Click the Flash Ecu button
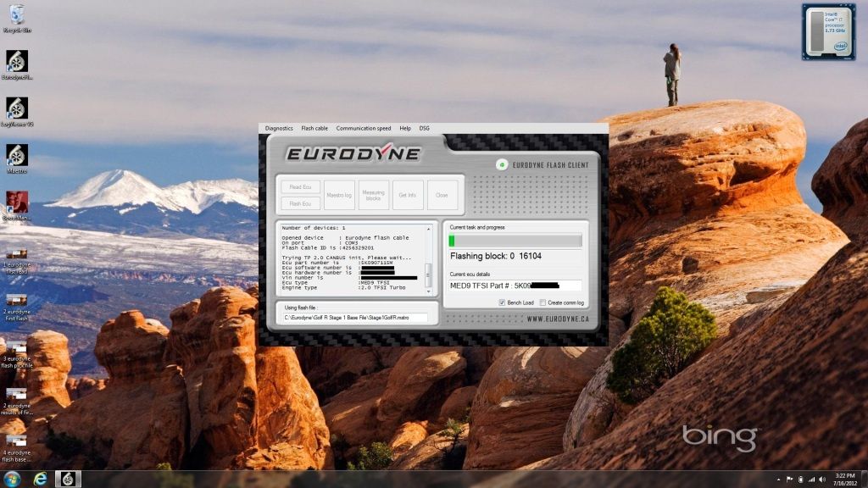The image size is (868, 488). [x=301, y=203]
